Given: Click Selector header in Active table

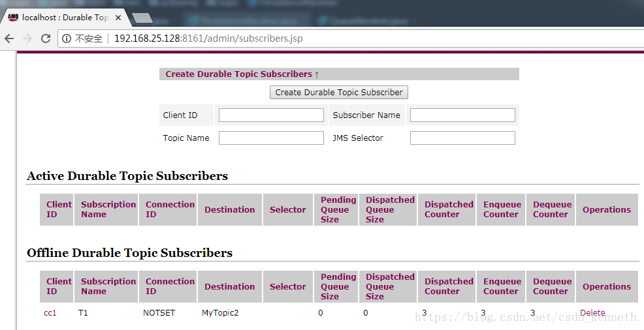Looking at the screenshot, I should [x=288, y=209].
